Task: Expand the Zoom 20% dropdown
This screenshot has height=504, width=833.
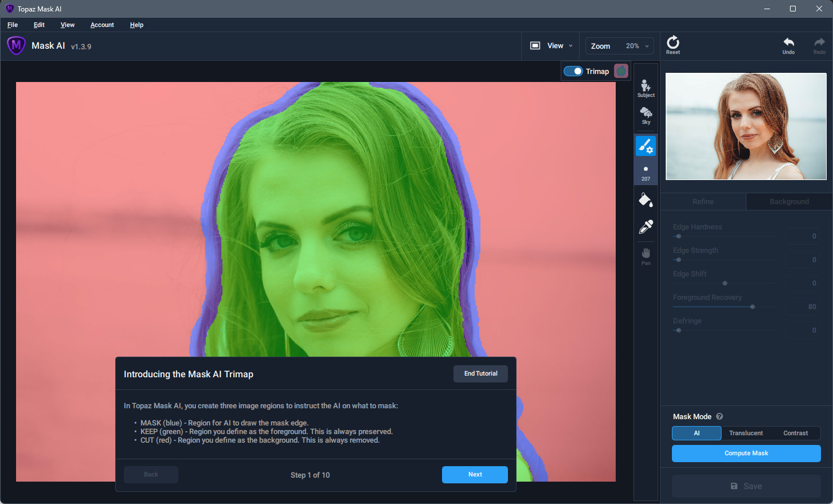Action: [x=620, y=46]
